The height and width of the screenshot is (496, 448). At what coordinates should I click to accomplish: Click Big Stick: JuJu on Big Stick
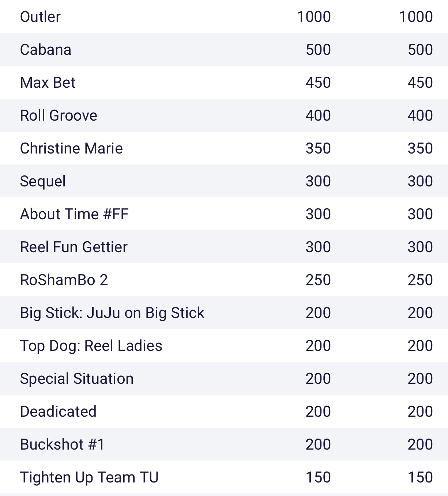point(112,313)
